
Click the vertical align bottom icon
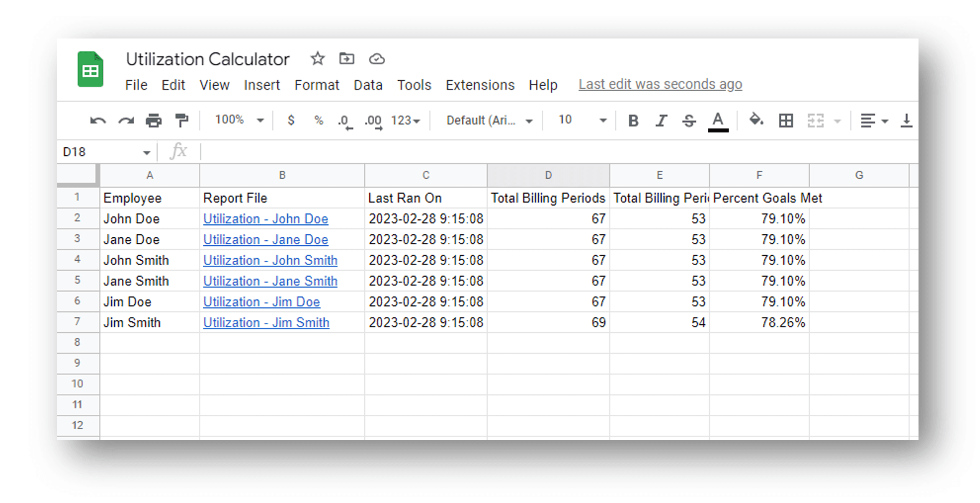pos(906,121)
